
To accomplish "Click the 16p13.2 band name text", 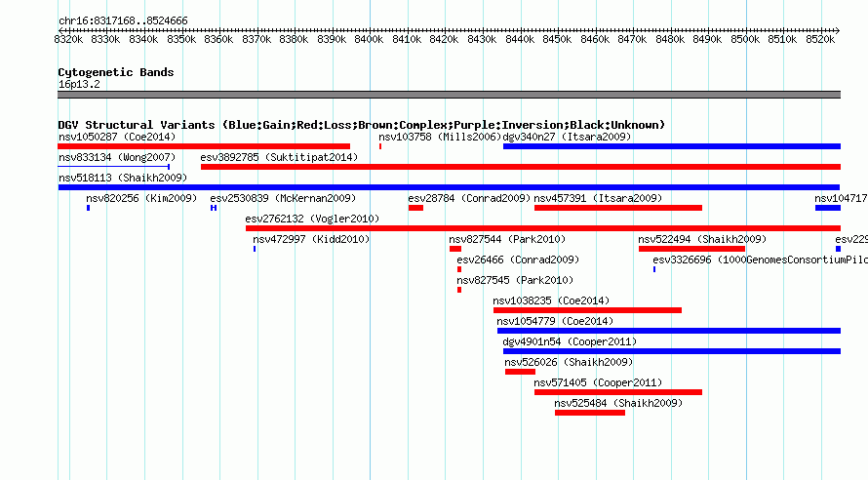I will [79, 84].
